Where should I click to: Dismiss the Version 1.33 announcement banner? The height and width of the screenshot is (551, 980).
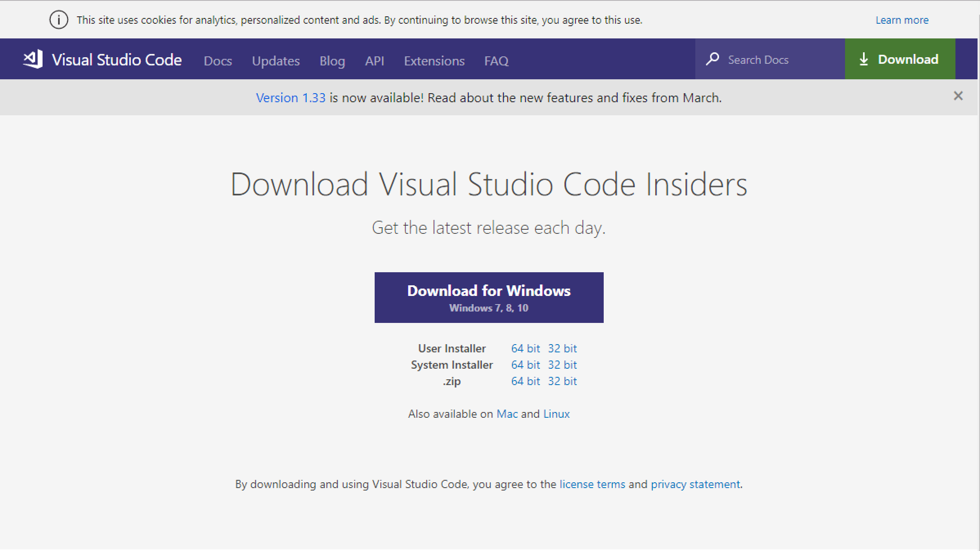pos(958,96)
